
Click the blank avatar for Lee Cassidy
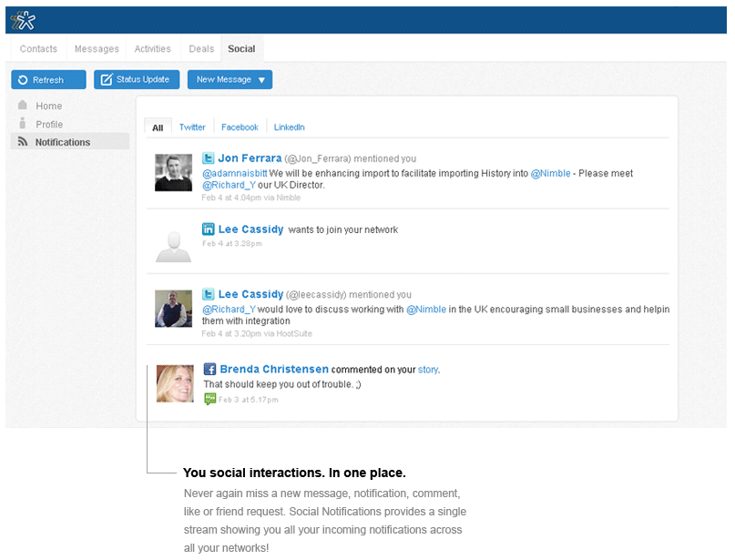[173, 246]
